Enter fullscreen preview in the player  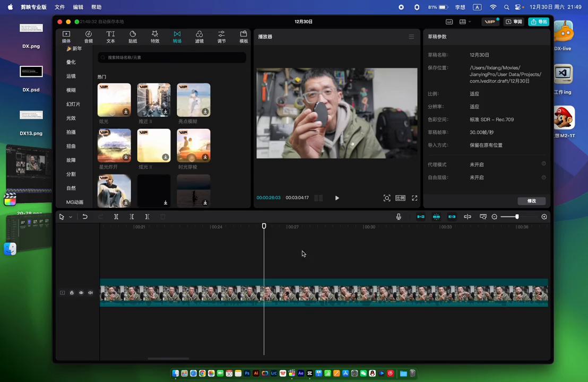[x=414, y=198]
